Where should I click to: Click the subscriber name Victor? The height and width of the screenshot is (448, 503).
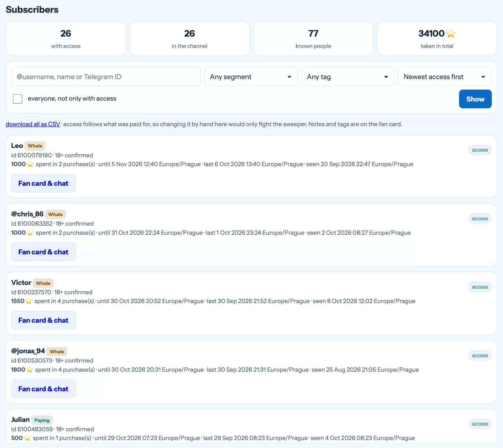pos(21,282)
